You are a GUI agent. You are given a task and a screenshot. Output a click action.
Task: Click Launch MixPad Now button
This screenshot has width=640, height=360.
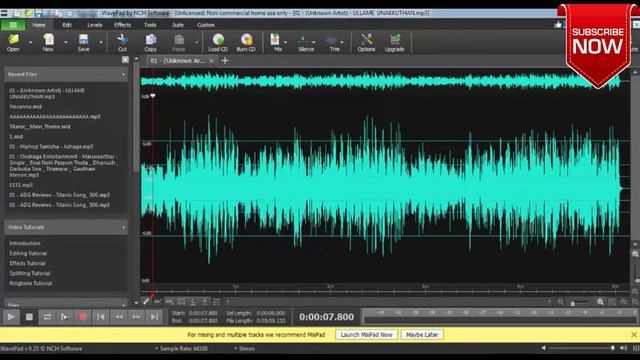pos(367,335)
